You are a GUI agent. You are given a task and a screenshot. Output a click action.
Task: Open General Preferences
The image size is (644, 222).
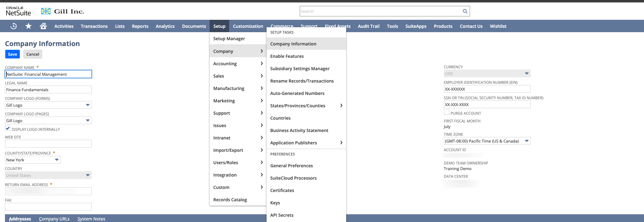tap(306, 165)
